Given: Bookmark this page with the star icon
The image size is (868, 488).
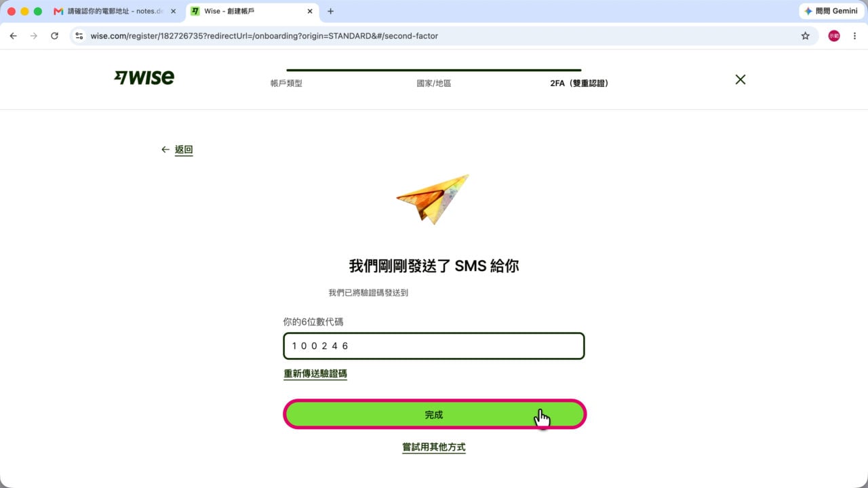Looking at the screenshot, I should 806,36.
